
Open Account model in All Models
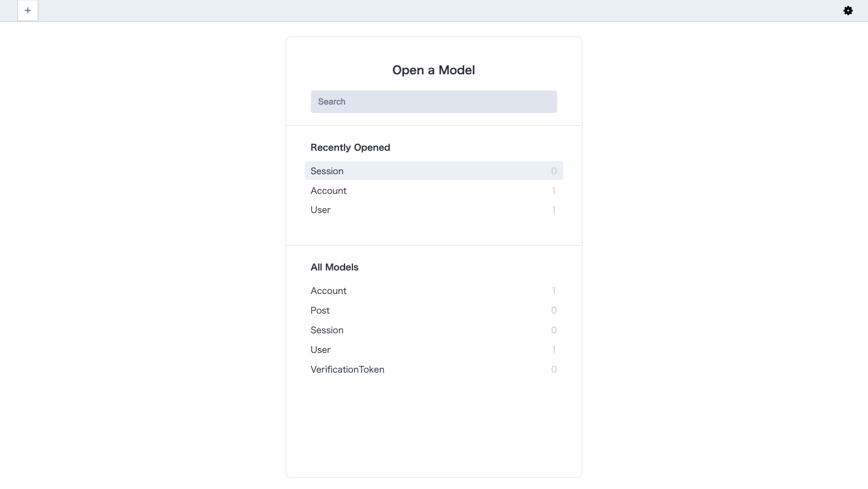(x=329, y=291)
